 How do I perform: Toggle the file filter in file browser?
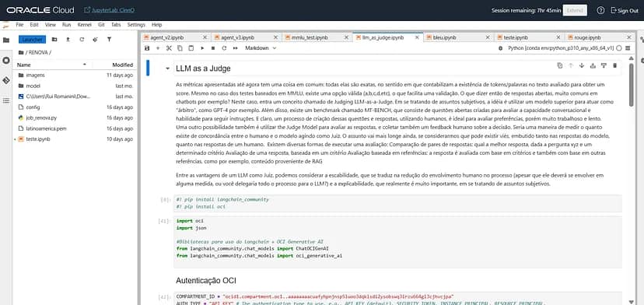click(109, 40)
